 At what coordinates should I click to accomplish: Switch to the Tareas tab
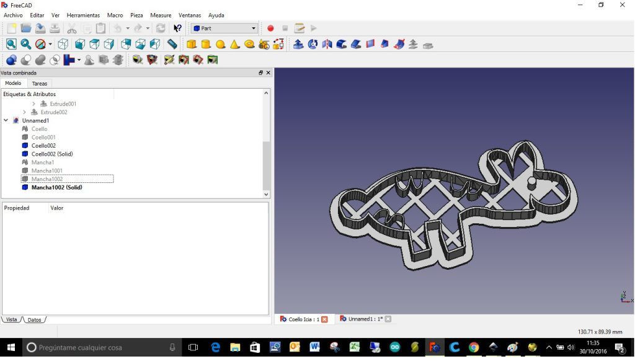point(40,82)
